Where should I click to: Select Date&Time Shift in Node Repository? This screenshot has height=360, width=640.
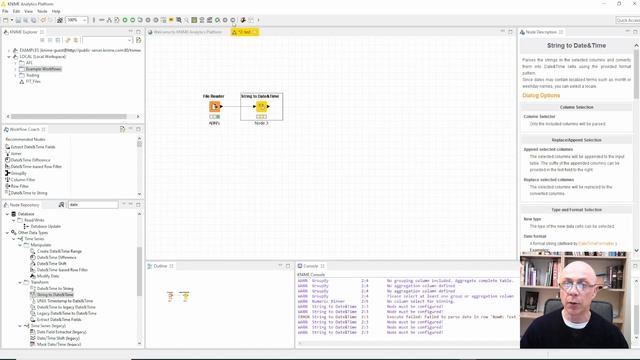51,264
